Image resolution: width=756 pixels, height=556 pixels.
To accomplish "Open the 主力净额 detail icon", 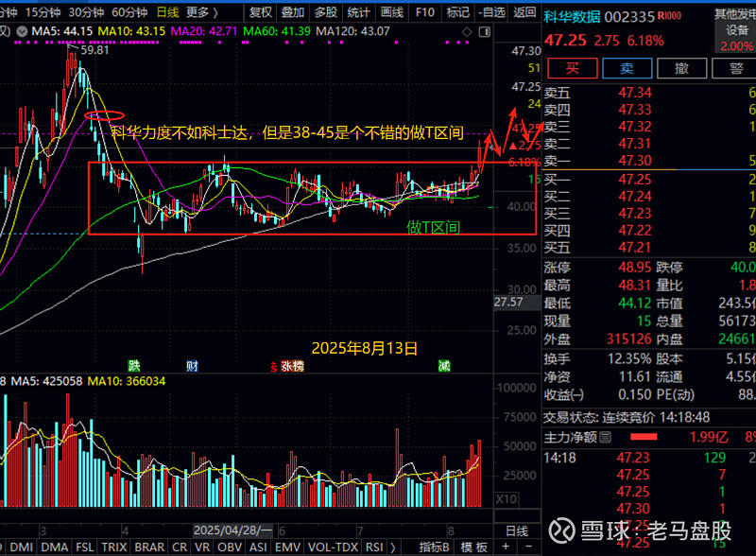I will click(x=605, y=437).
